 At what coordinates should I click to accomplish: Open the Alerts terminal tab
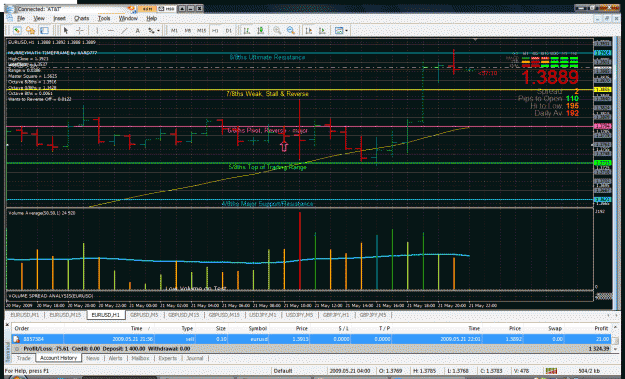[x=115, y=358]
